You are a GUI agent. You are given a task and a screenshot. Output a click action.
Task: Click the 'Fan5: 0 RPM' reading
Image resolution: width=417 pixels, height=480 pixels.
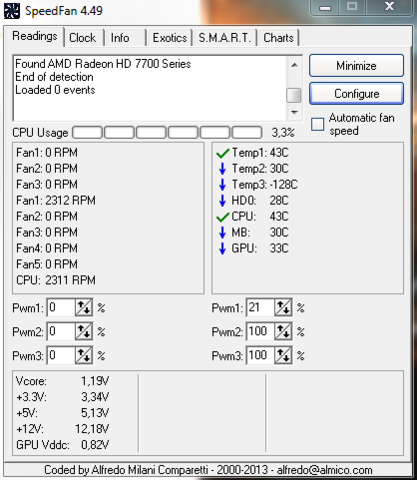pyautogui.click(x=47, y=264)
